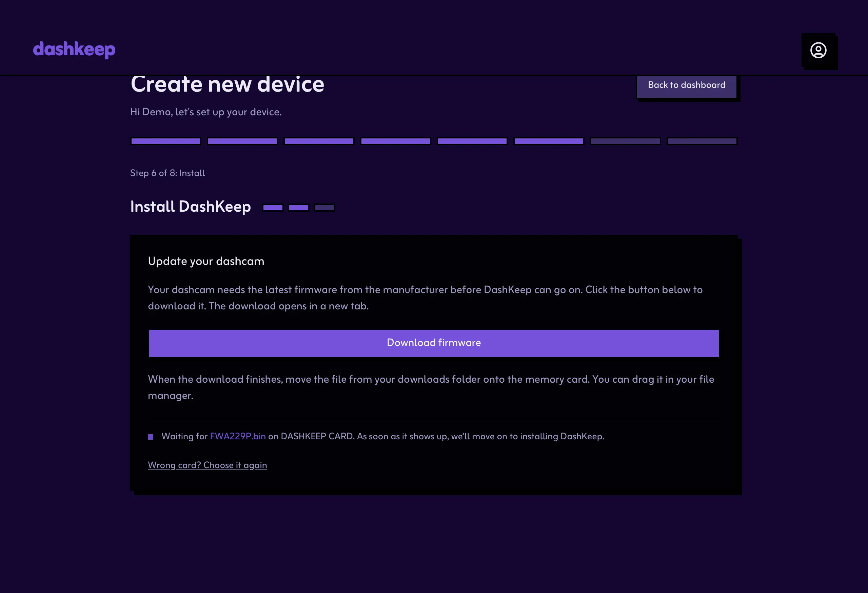Click the Download firmware button
This screenshot has width=868, height=593.
coord(434,343)
